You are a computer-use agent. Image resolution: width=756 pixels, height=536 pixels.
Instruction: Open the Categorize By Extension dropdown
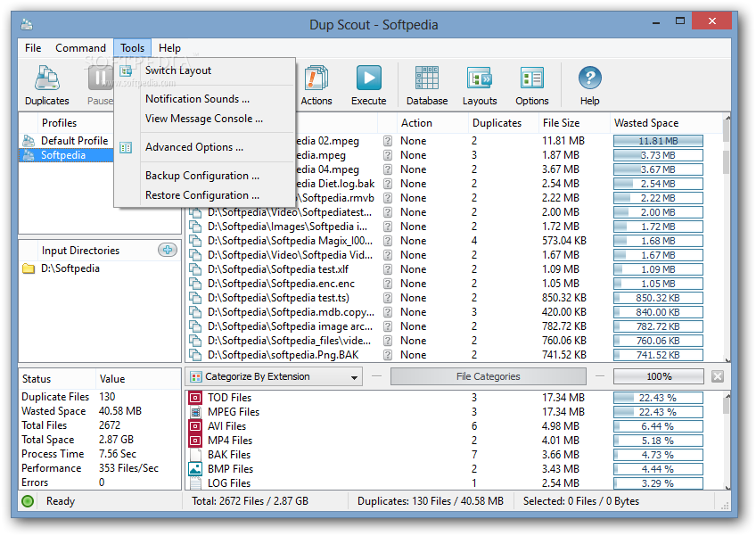[275, 376]
